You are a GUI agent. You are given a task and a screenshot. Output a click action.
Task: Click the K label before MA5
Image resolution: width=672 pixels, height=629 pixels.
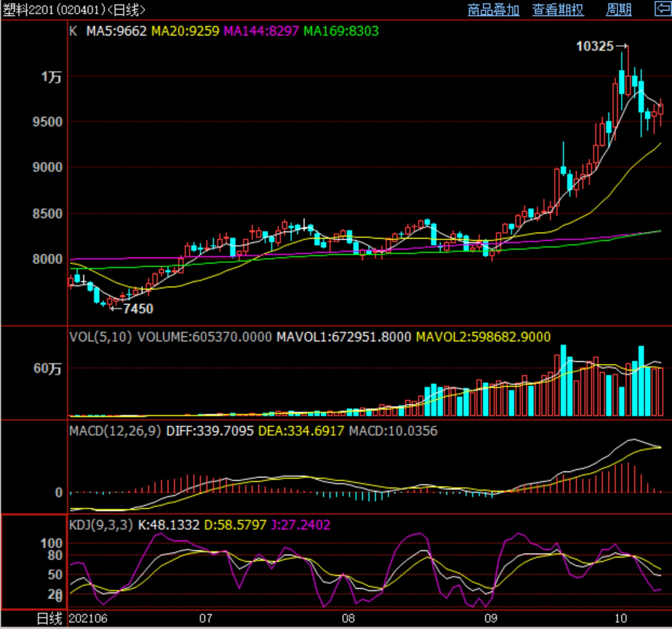click(73, 31)
